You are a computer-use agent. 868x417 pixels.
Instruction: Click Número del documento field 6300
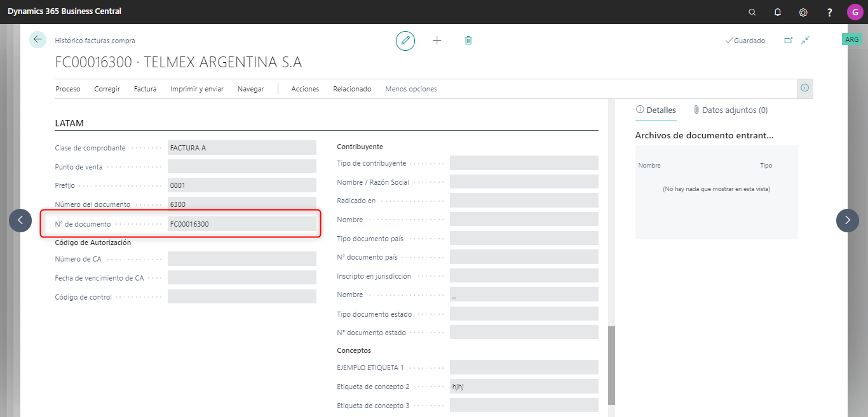click(242, 204)
